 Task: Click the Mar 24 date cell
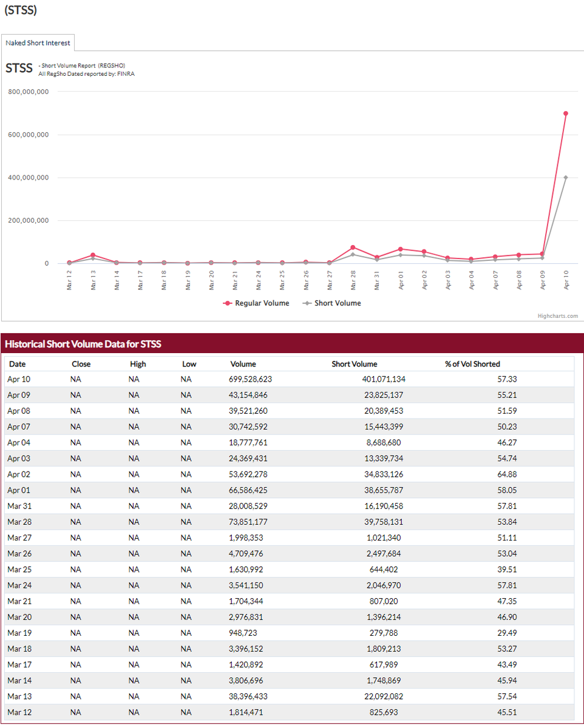coord(18,585)
